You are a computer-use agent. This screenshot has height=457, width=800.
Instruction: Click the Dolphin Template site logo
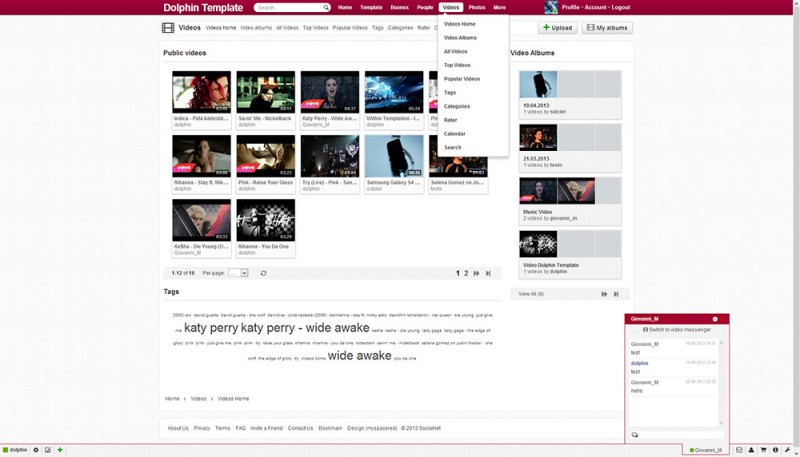(203, 8)
